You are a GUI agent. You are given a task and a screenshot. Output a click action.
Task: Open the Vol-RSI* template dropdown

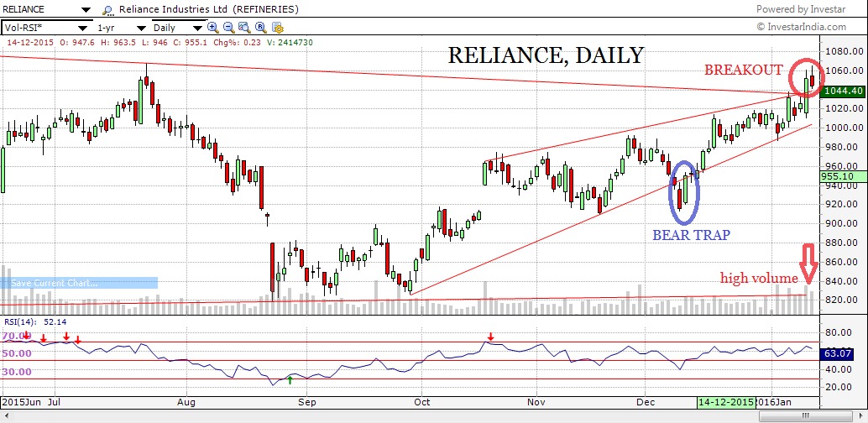(83, 28)
